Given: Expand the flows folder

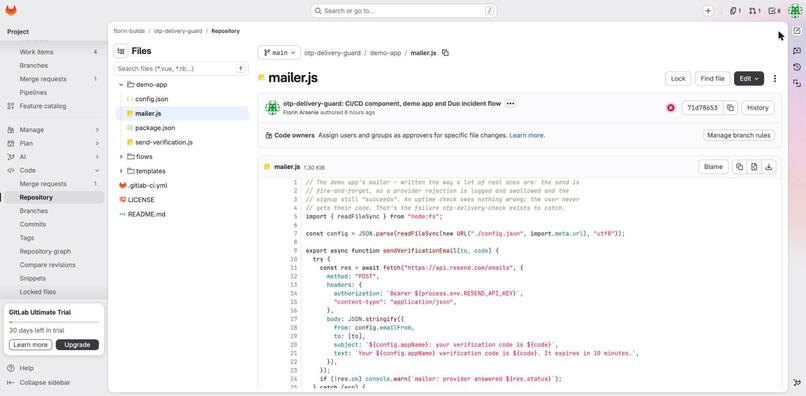Looking at the screenshot, I should (121, 156).
